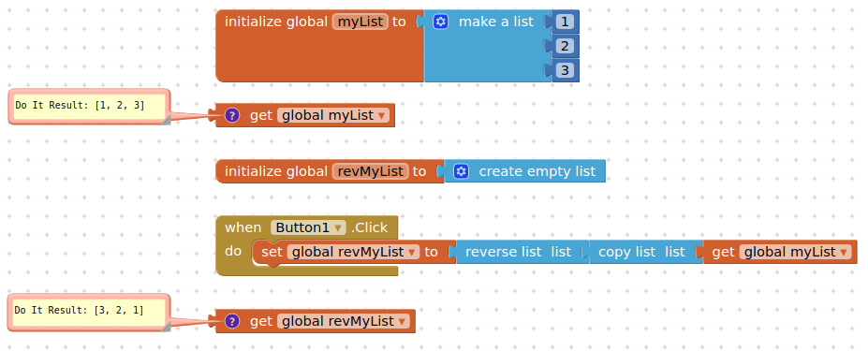This screenshot has height=351, width=868.
Task: Click comment bubble showing [3, 2, 1]
Action: 89,312
